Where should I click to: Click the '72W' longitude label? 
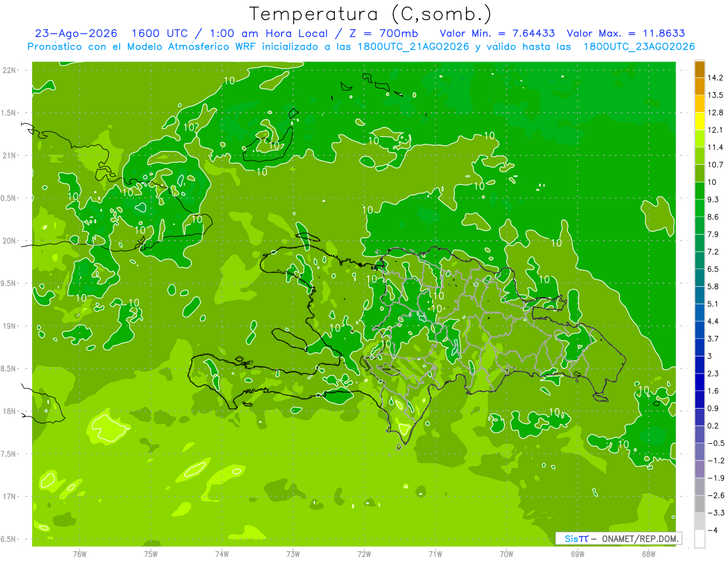(x=364, y=554)
